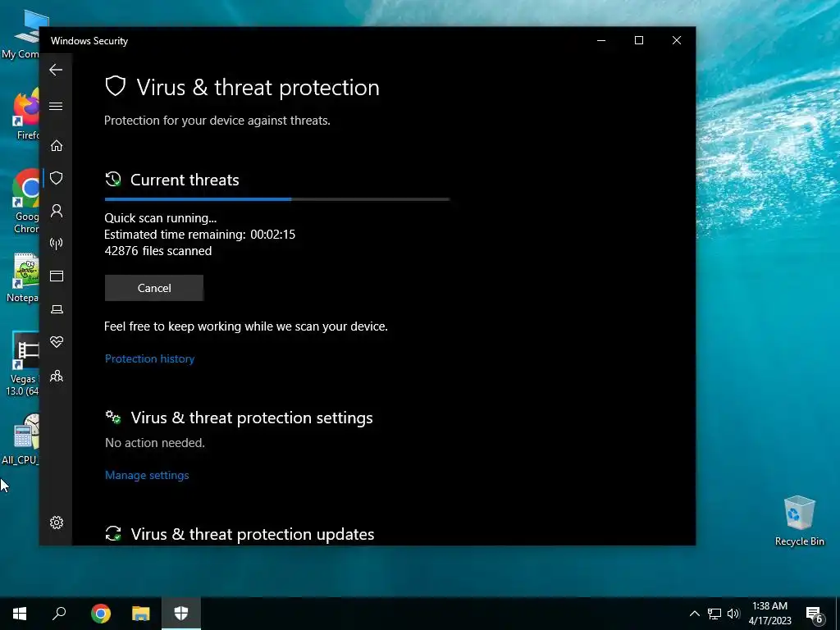This screenshot has height=630, width=840.
Task: Select Google Chrome desktop shortcut
Action: point(25,202)
